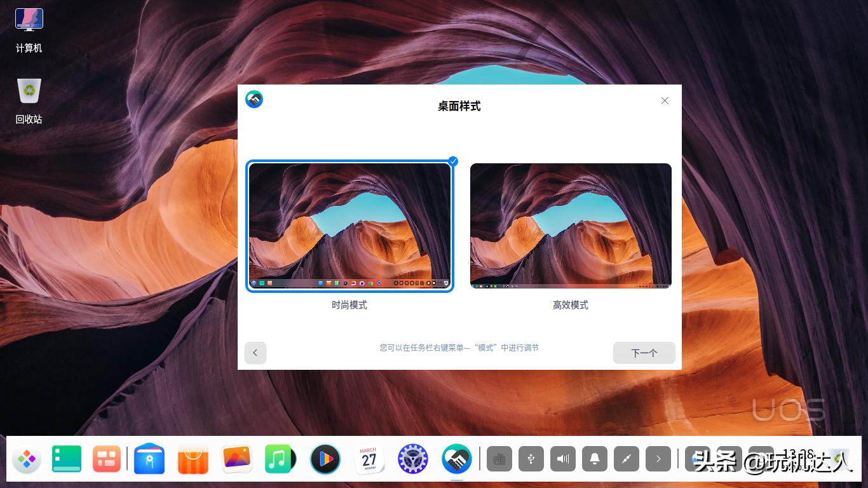This screenshot has width=868, height=488.
Task: Select the 高效模式 desktop style
Action: (570, 226)
